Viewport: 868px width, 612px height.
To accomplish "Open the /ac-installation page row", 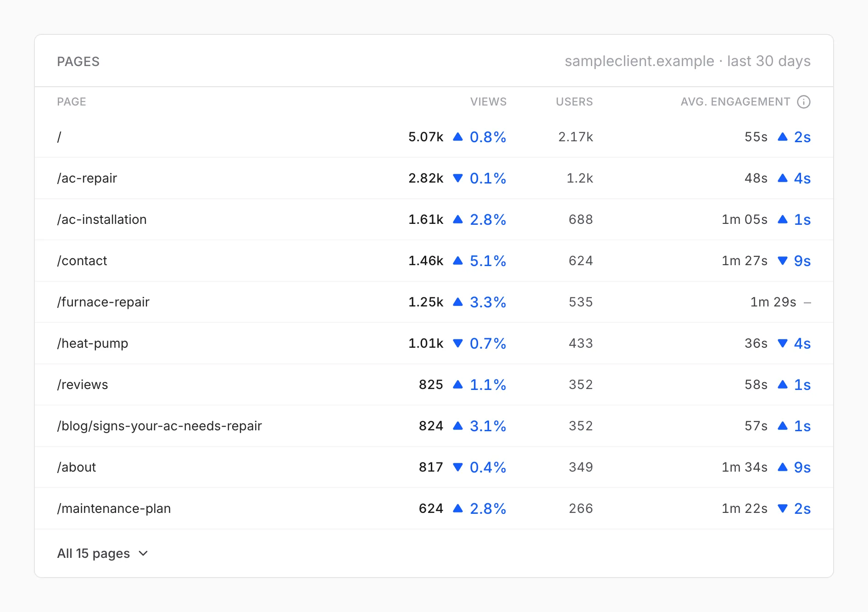I will pyautogui.click(x=434, y=219).
